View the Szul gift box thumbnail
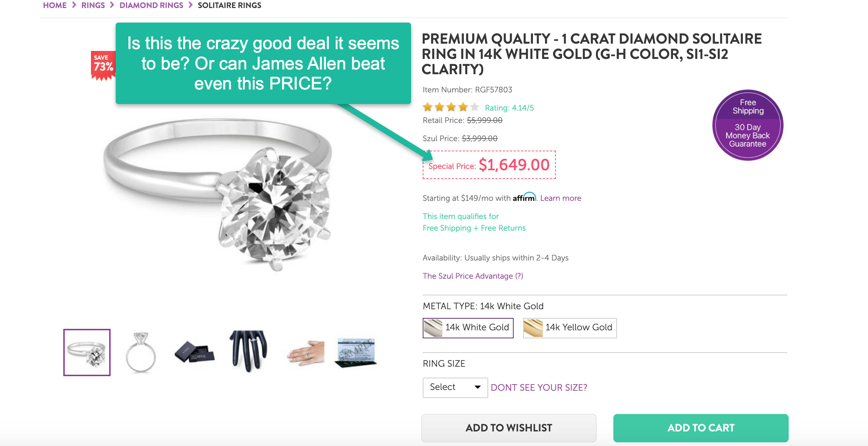The width and height of the screenshot is (868, 446). point(195,352)
